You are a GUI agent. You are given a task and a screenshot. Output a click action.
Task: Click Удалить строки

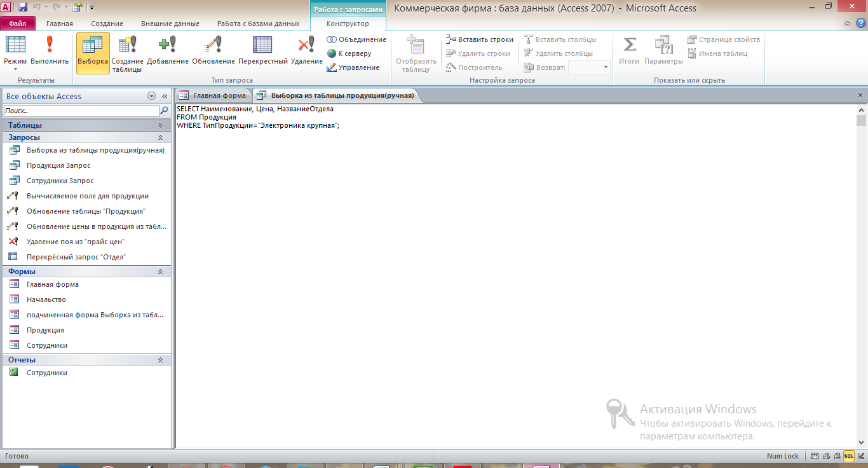(x=478, y=53)
